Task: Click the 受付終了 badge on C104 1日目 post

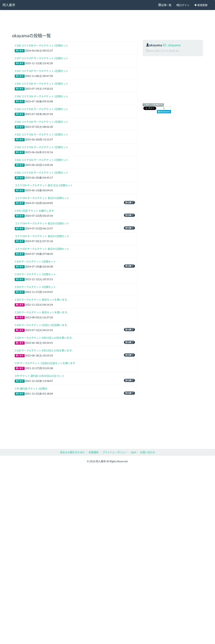Action: click(129, 215)
